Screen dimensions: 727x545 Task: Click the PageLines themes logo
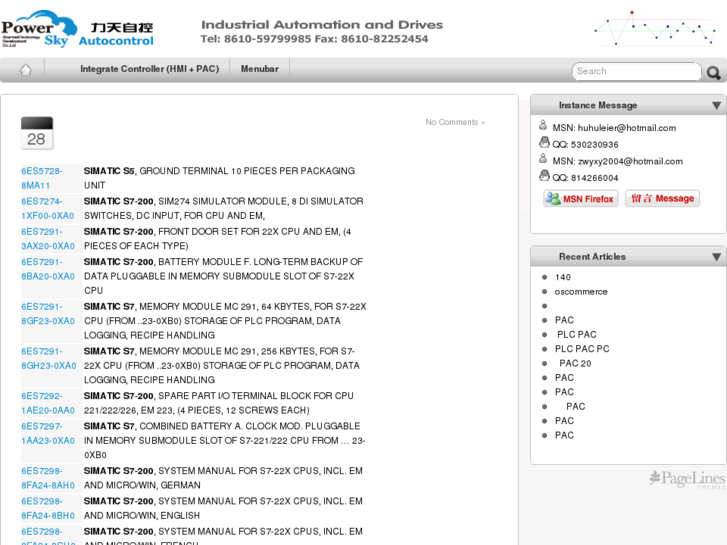coord(687,479)
